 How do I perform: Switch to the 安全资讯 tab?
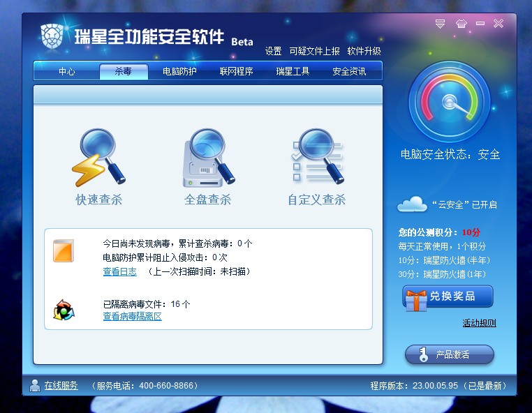(349, 71)
